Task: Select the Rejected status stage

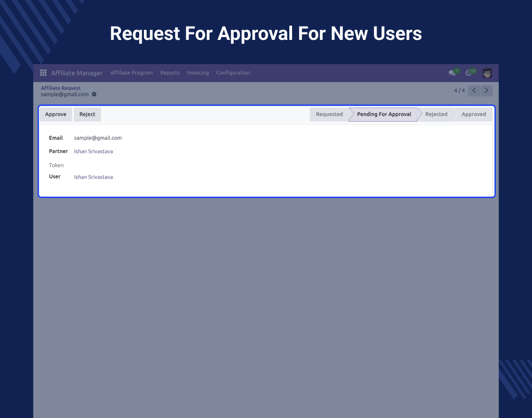Action: pyautogui.click(x=436, y=114)
